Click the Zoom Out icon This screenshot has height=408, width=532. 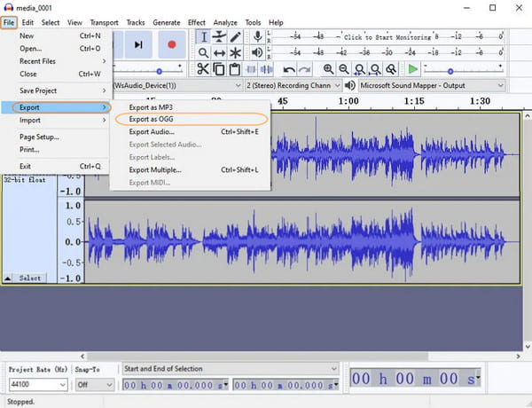click(x=344, y=69)
